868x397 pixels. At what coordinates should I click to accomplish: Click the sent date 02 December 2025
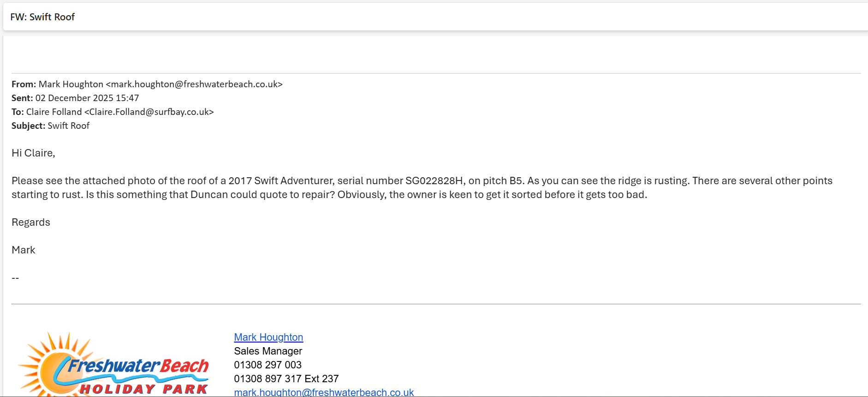74,98
